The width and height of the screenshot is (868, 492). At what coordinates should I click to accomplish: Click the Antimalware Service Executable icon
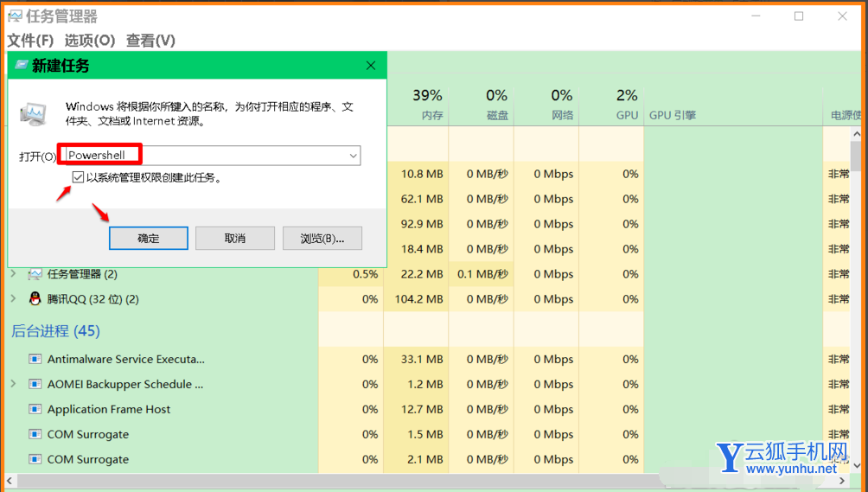click(x=35, y=359)
